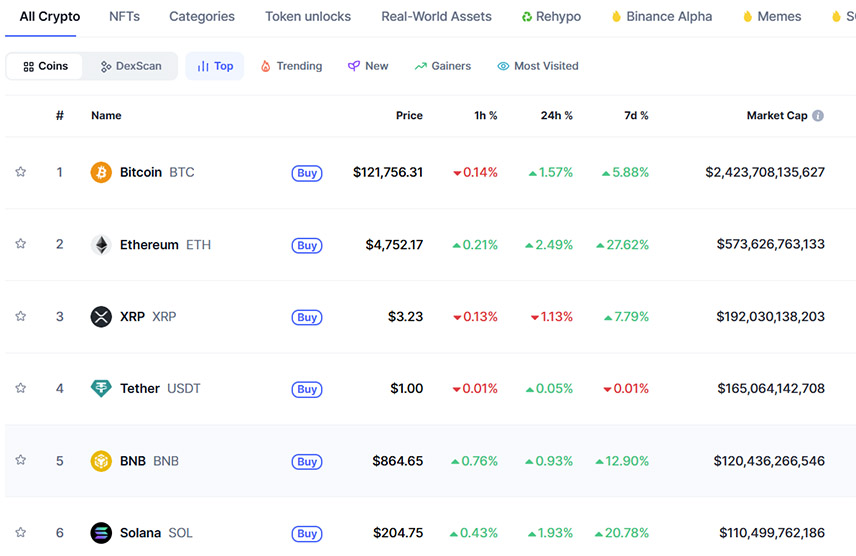Sort by the # rank column

pyautogui.click(x=60, y=115)
